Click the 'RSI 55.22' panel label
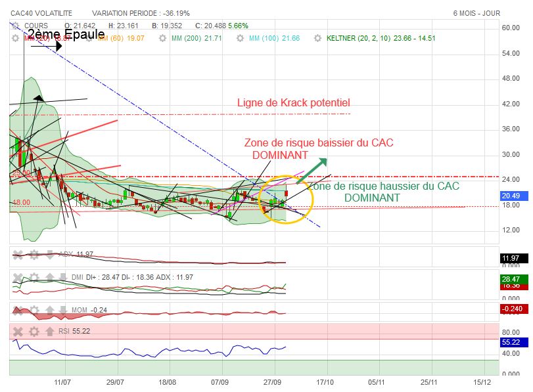 [74, 331]
